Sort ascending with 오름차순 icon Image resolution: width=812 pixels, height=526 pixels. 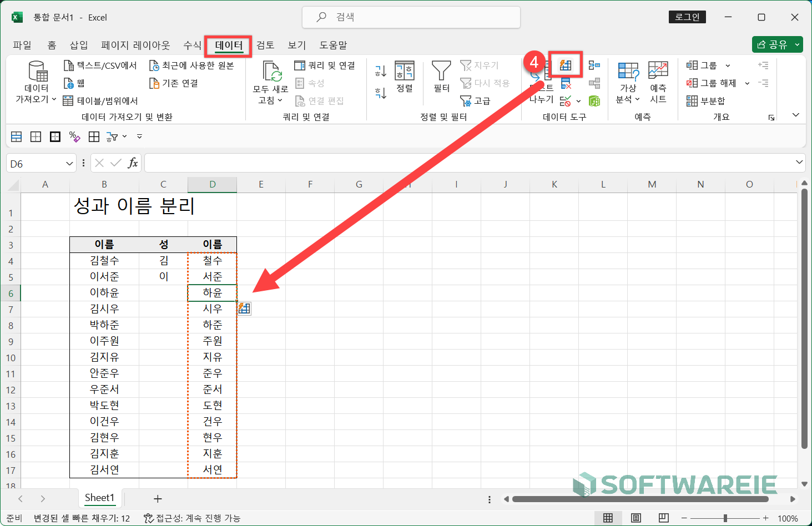click(381, 70)
